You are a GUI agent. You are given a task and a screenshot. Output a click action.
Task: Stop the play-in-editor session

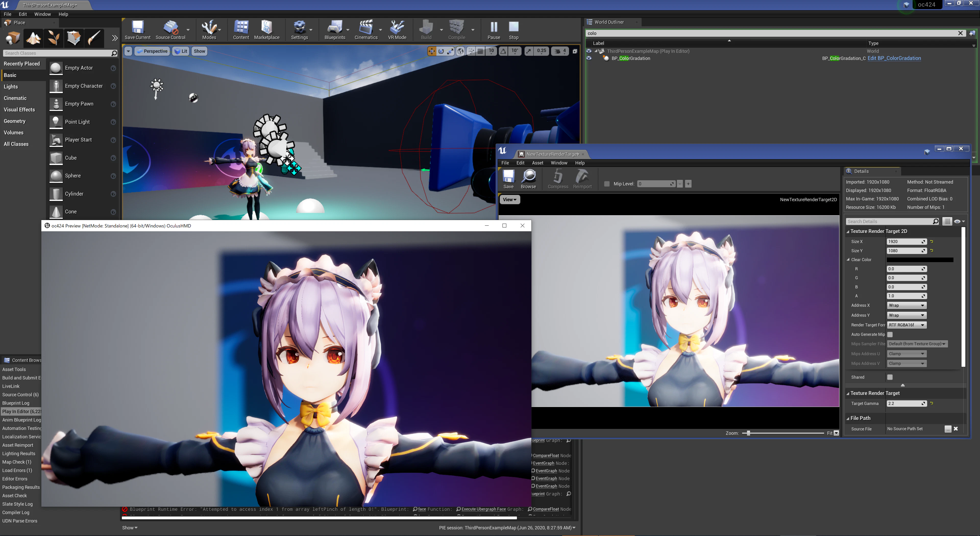tap(513, 30)
